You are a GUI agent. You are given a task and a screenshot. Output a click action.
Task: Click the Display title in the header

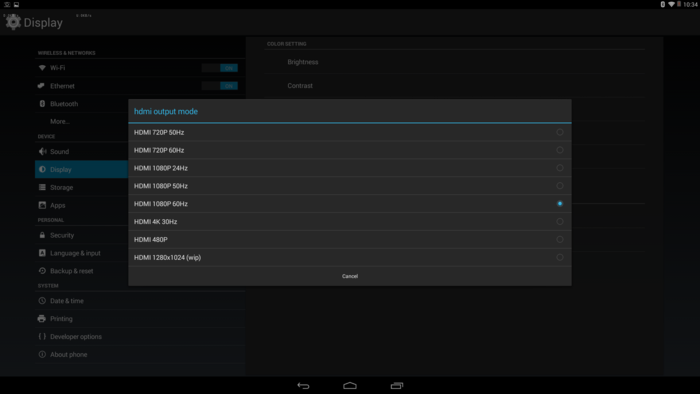click(x=43, y=23)
